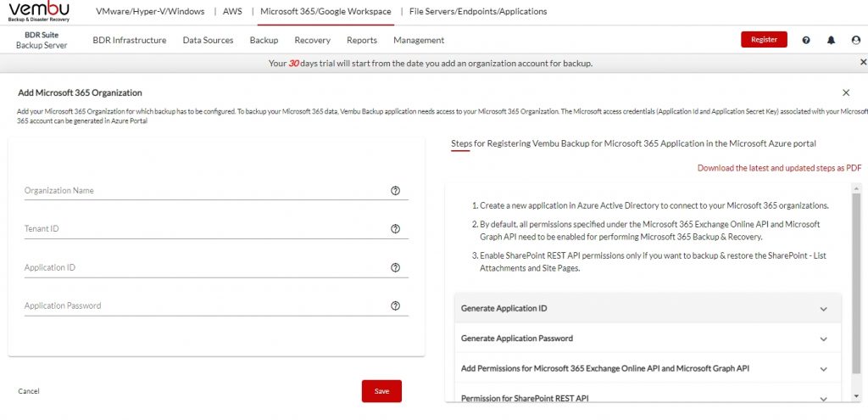This screenshot has width=868, height=420.
Task: Open BDR Infrastructure menu
Action: [130, 40]
